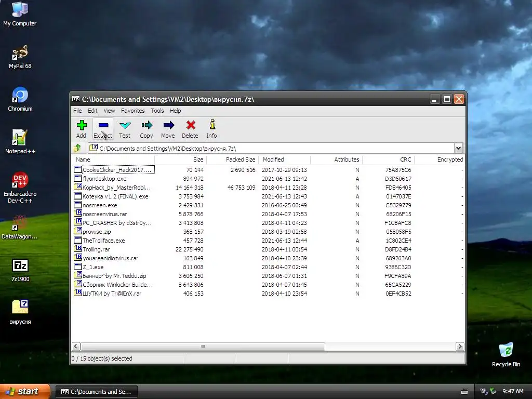Screen dimensions: 532x399
Task: Select the KopHack_by_MasterRobl zip icon
Action: click(x=78, y=187)
